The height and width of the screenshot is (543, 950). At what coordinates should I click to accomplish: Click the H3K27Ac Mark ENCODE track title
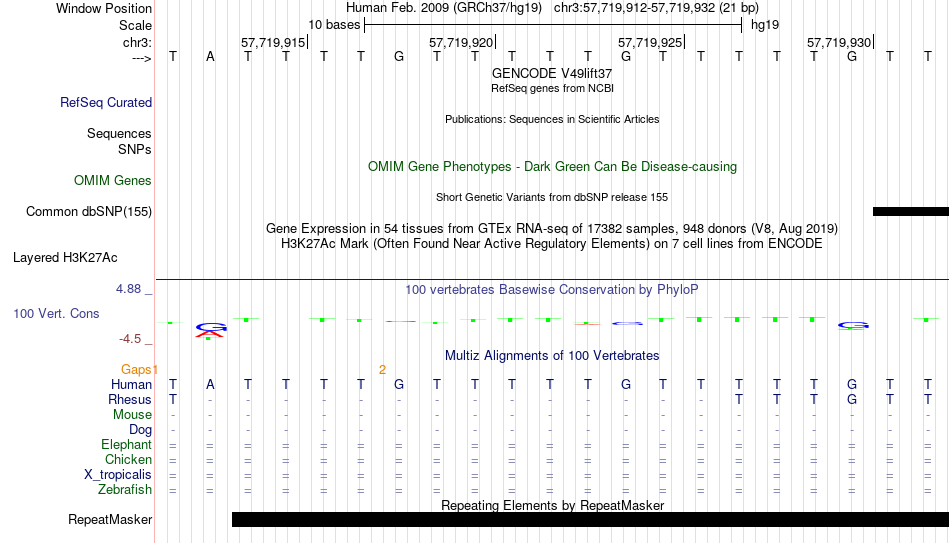pyautogui.click(x=552, y=244)
